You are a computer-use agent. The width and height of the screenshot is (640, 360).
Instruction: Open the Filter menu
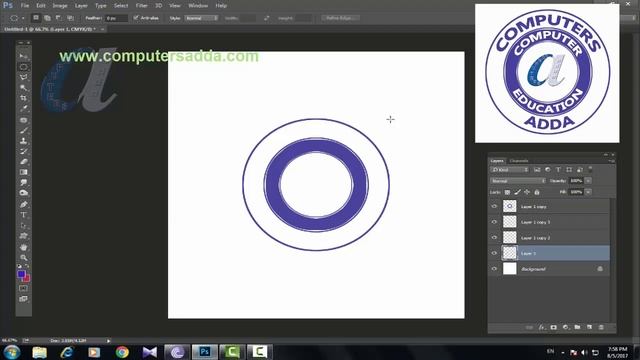click(x=142, y=6)
